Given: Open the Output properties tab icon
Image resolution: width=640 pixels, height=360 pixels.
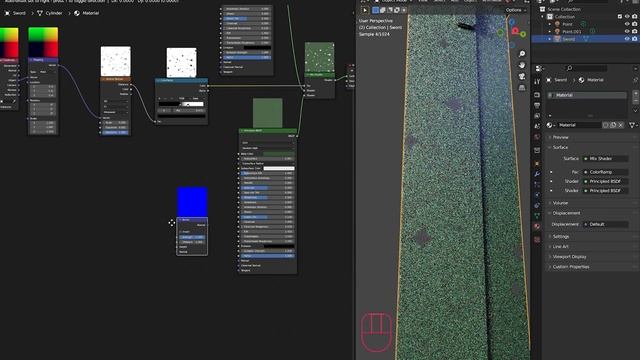Looking at the screenshot, I should point(537,105).
